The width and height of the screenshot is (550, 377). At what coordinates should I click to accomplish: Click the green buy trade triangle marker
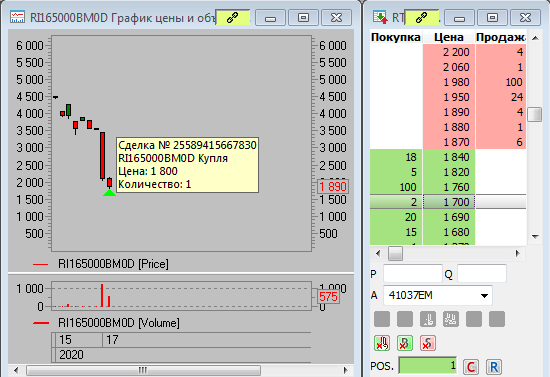109,193
